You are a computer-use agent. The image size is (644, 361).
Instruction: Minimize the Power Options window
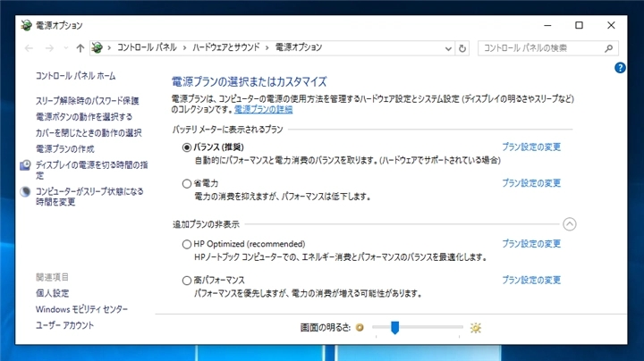click(x=547, y=25)
